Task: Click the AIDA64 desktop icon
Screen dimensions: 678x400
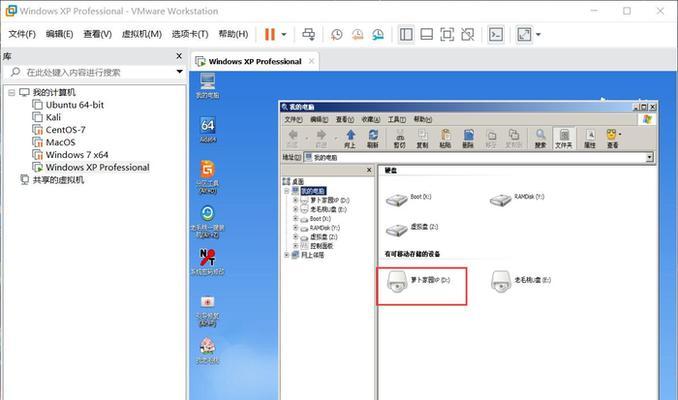Action: point(208,130)
